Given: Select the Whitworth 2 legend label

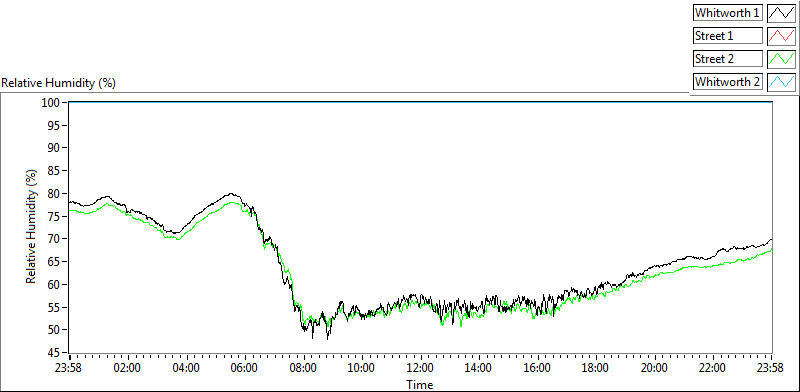Looking at the screenshot, I should point(728,82).
